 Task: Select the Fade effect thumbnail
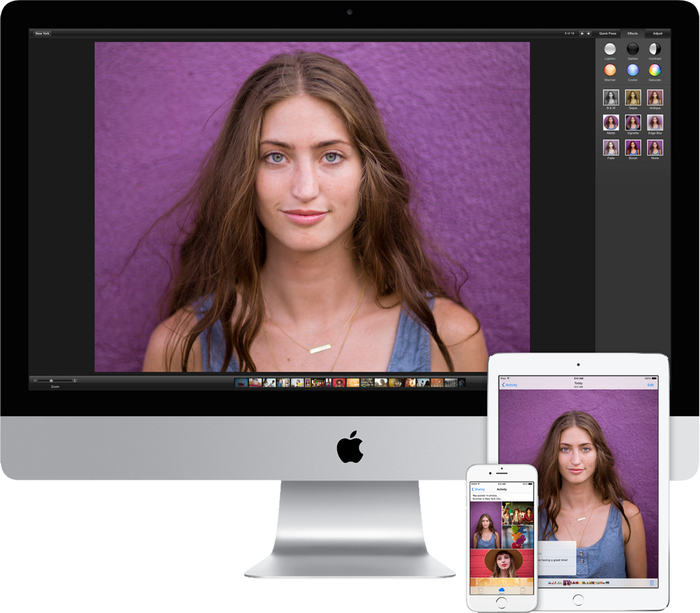(x=611, y=147)
